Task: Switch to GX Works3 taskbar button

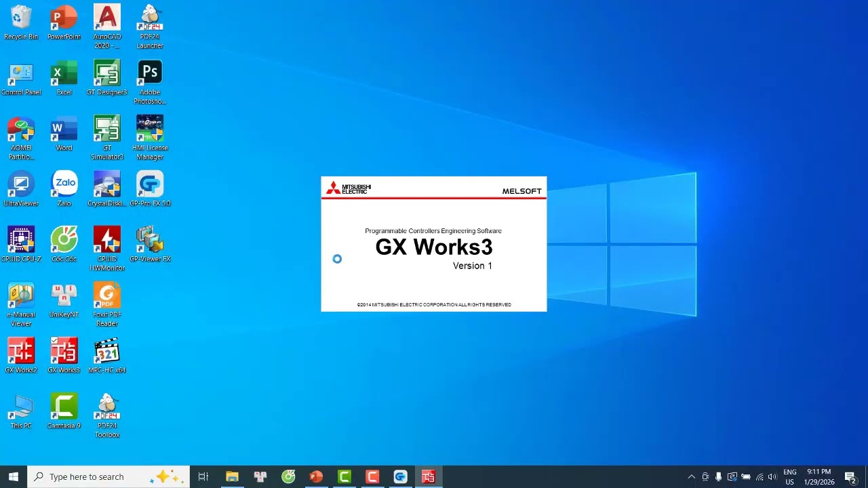Action: (428, 476)
